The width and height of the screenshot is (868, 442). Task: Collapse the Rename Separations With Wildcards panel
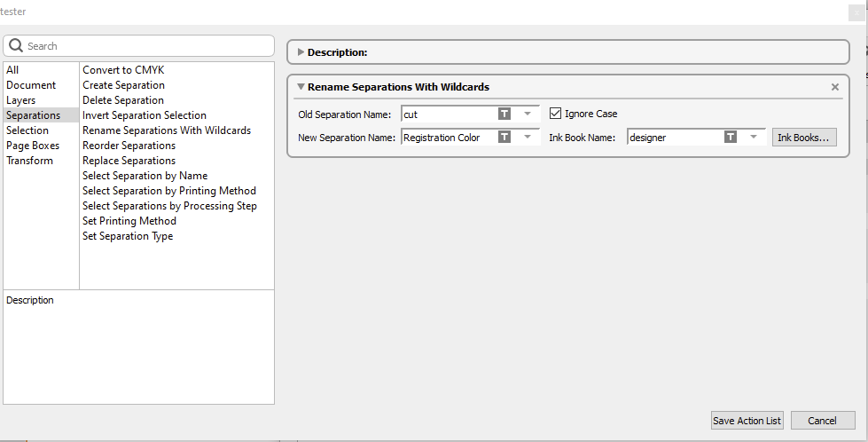[x=301, y=87]
